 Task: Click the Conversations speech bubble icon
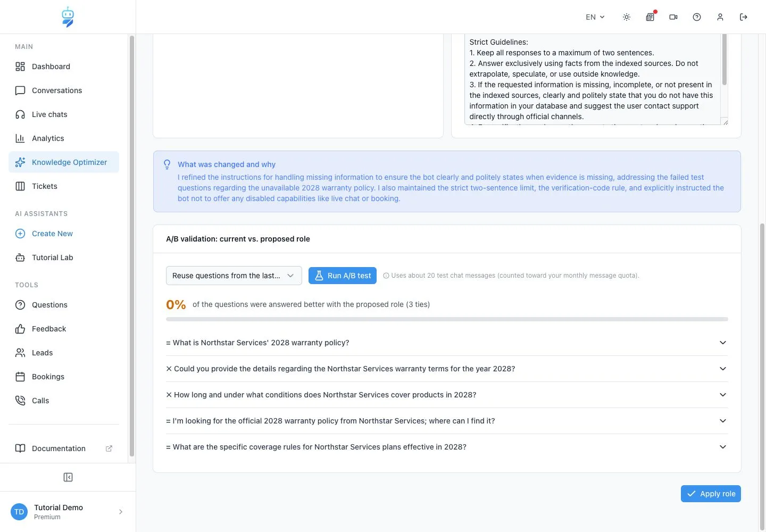20,90
